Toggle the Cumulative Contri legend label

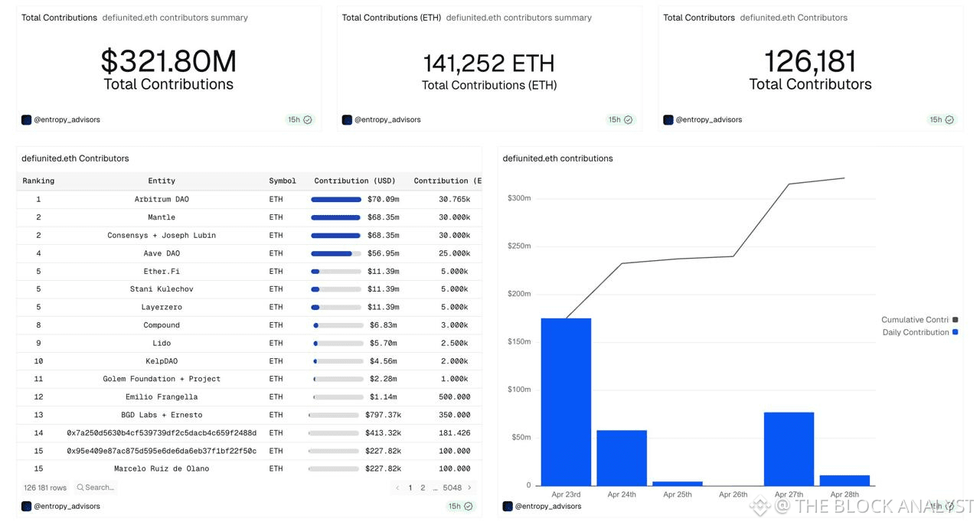tap(915, 320)
